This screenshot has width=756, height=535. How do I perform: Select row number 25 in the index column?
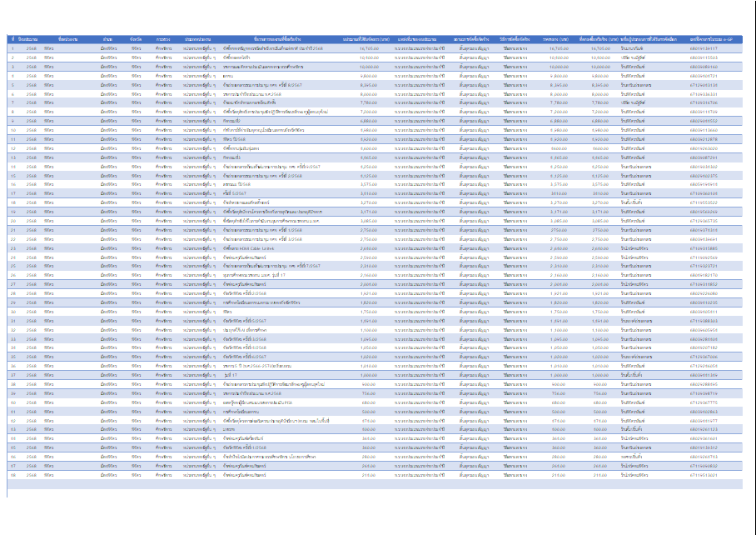pos(13,266)
